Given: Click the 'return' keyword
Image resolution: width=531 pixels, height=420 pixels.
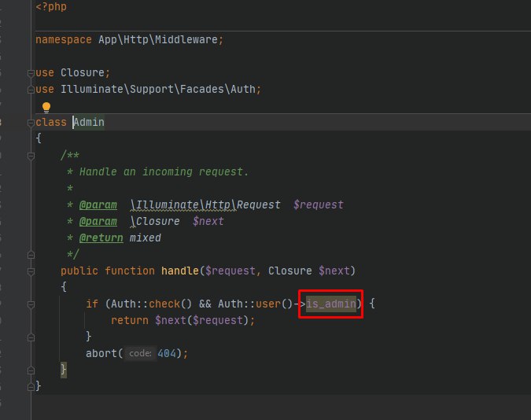Looking at the screenshot, I should click(130, 320).
